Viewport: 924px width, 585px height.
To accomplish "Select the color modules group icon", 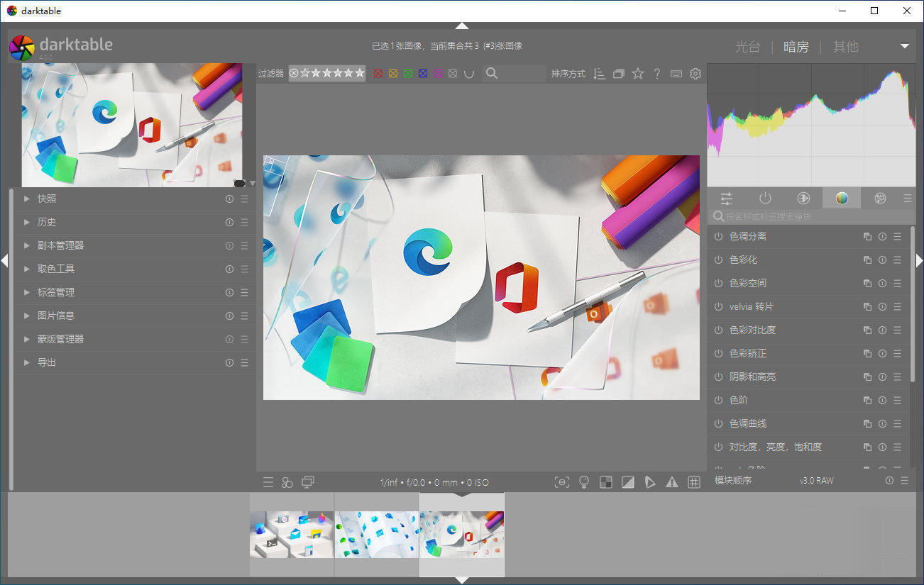I will (x=841, y=198).
